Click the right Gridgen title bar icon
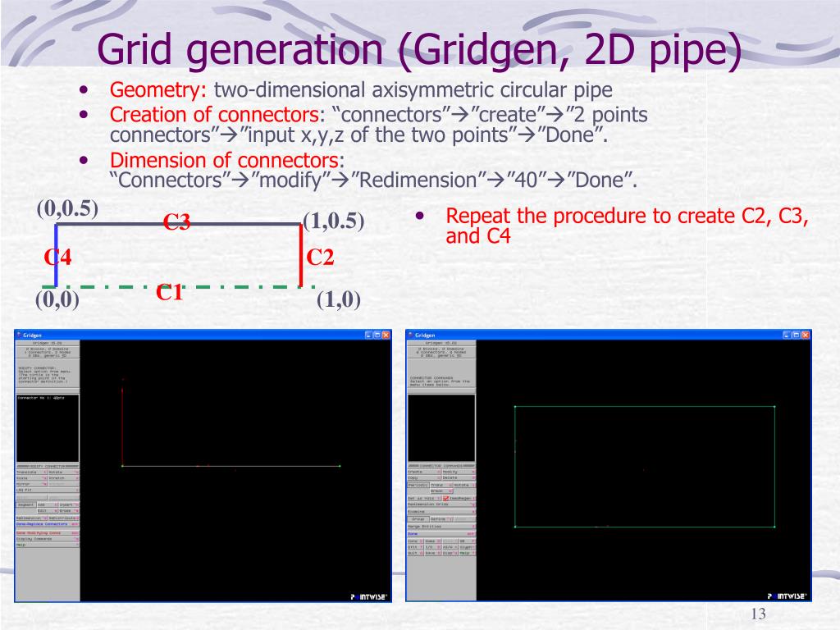Viewport: 840px width, 630px height. click(410, 335)
